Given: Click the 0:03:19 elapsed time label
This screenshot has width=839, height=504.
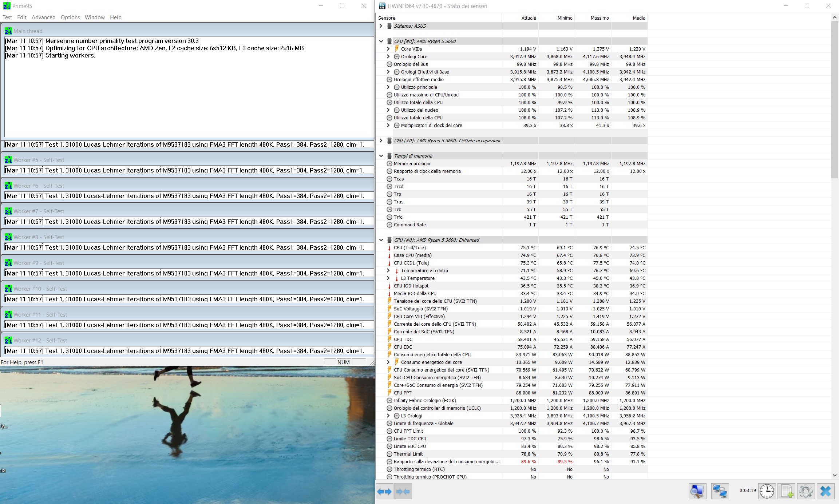Looking at the screenshot, I should pos(747,491).
